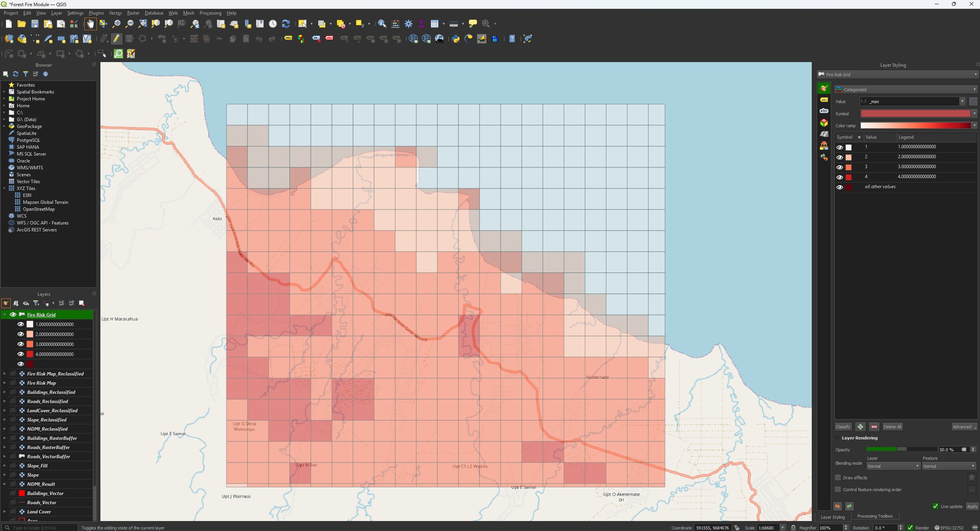Open the Raster menu
This screenshot has width=980, height=531.
coord(133,13)
